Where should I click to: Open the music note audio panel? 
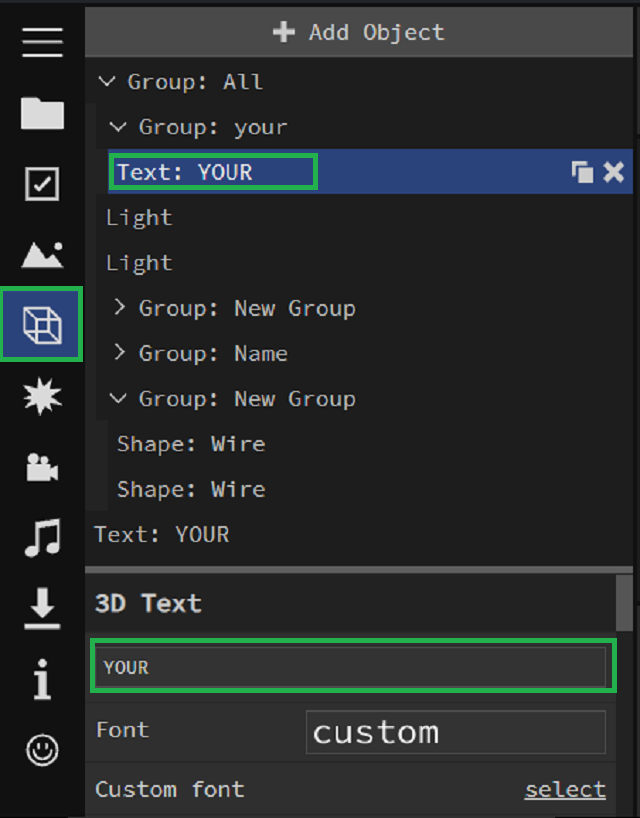[x=42, y=538]
